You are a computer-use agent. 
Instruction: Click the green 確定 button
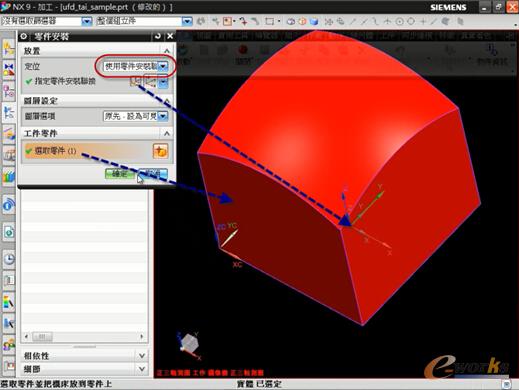[119, 173]
